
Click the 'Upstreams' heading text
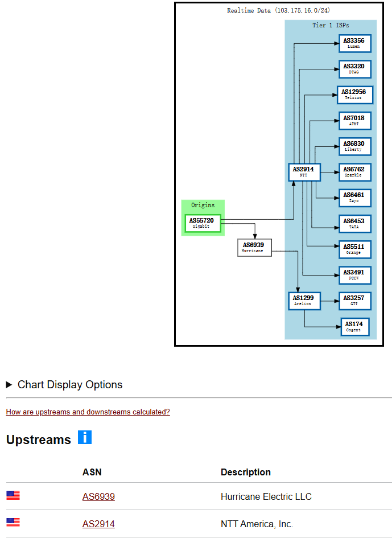click(x=39, y=440)
